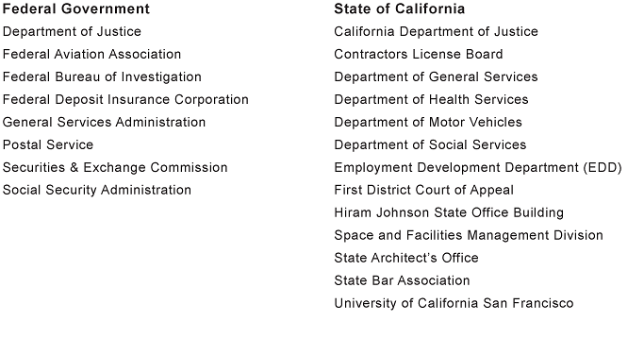Click the State of California heading
The image size is (644, 355).
click(x=399, y=9)
